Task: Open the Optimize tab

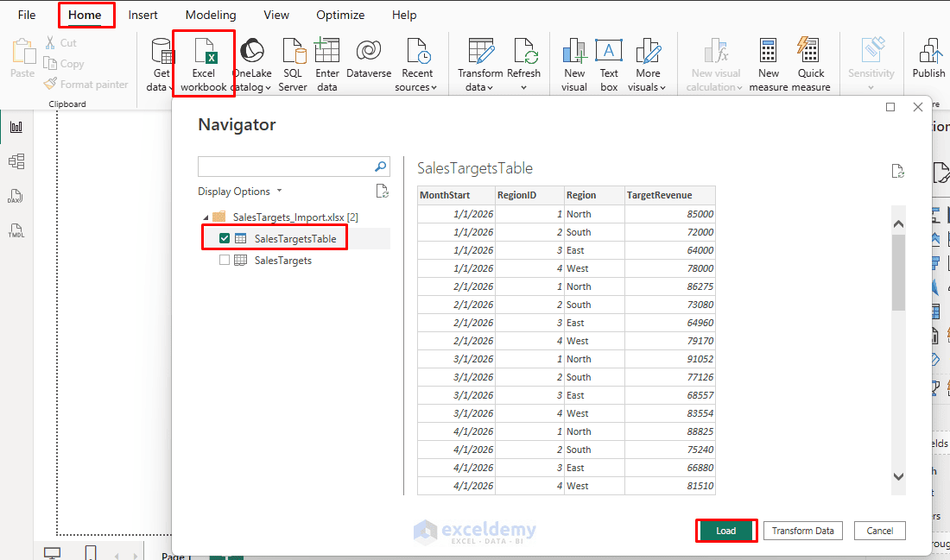Action: [x=340, y=16]
